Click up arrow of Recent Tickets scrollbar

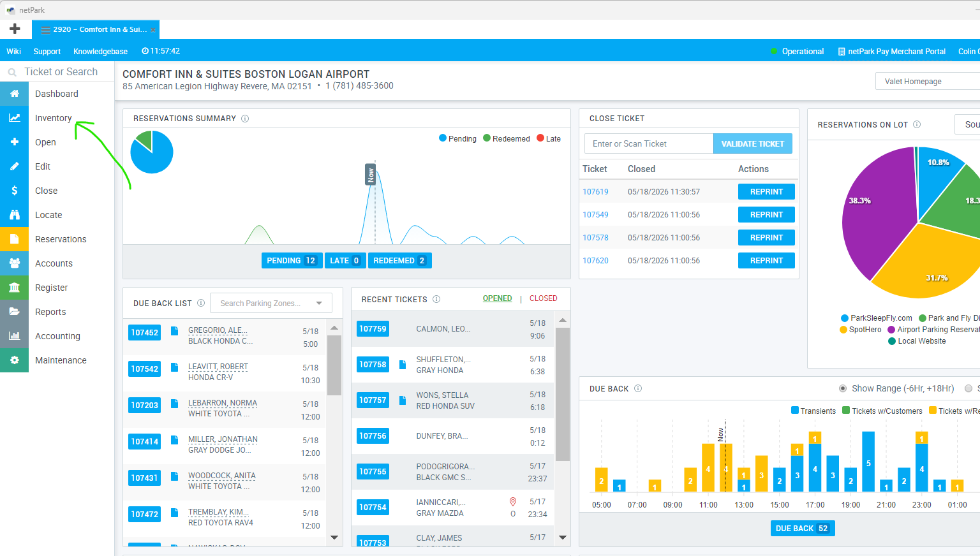coord(562,320)
